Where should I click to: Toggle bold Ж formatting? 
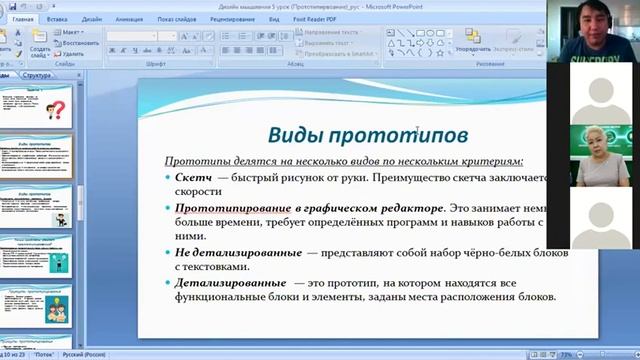click(112, 51)
